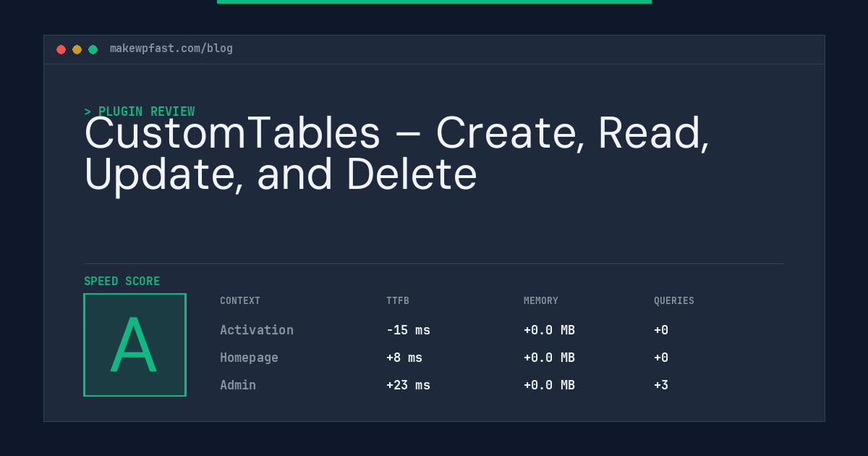Image resolution: width=868 pixels, height=456 pixels.
Task: Click the red close dot in window header
Action: click(61, 49)
